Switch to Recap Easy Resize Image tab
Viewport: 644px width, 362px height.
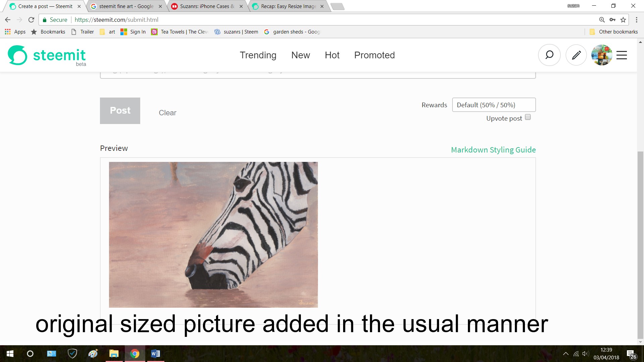coord(288,6)
